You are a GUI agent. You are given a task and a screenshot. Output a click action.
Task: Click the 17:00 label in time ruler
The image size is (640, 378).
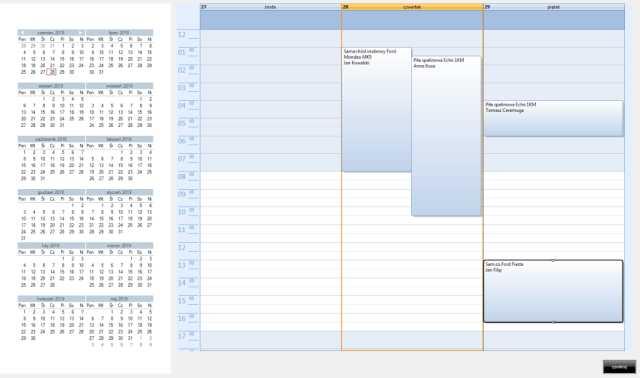pos(186,336)
